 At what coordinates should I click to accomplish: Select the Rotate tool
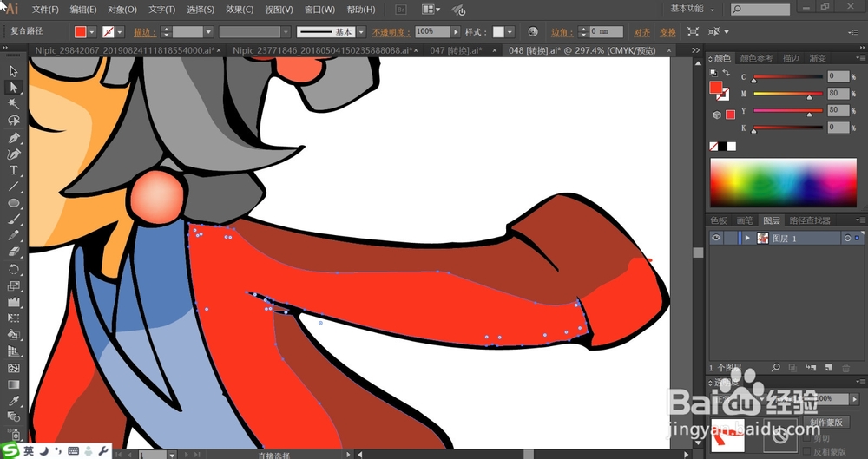(x=14, y=270)
